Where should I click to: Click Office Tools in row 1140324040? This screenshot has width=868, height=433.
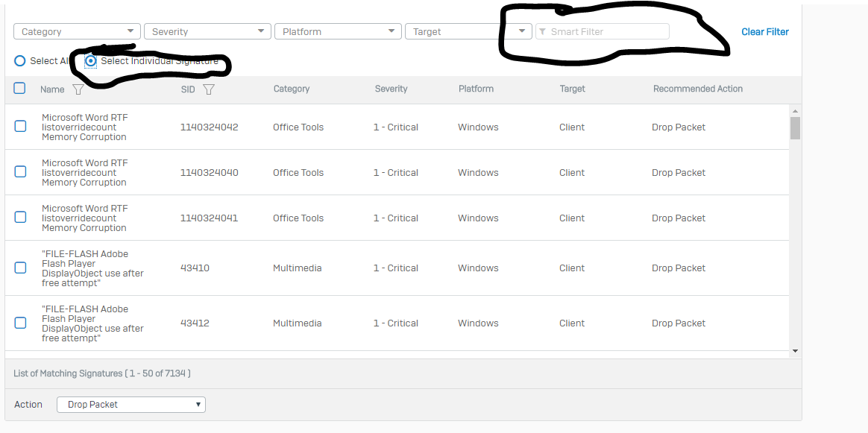point(298,173)
